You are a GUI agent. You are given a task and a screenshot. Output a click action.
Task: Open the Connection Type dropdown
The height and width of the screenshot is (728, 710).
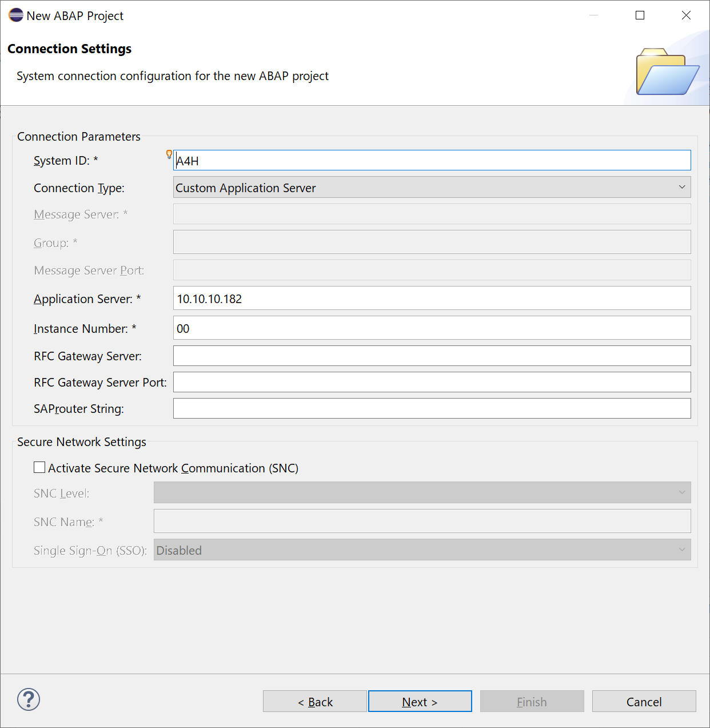click(432, 188)
